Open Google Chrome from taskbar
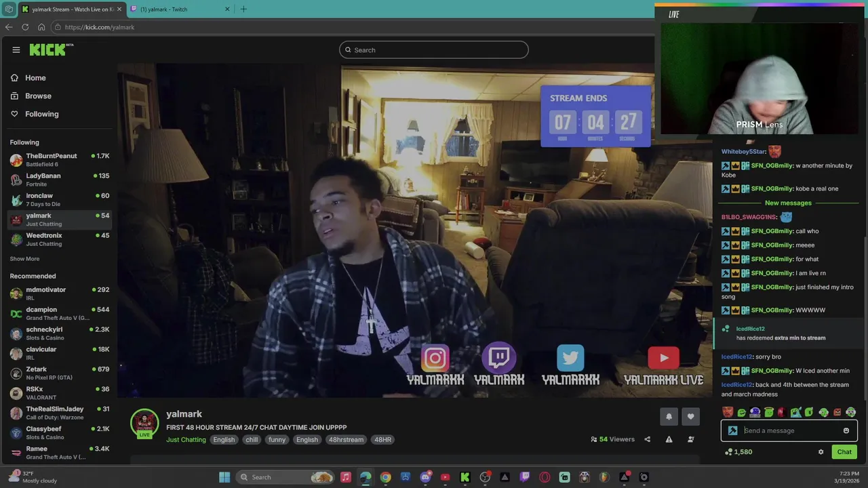The image size is (868, 488). pos(385,477)
